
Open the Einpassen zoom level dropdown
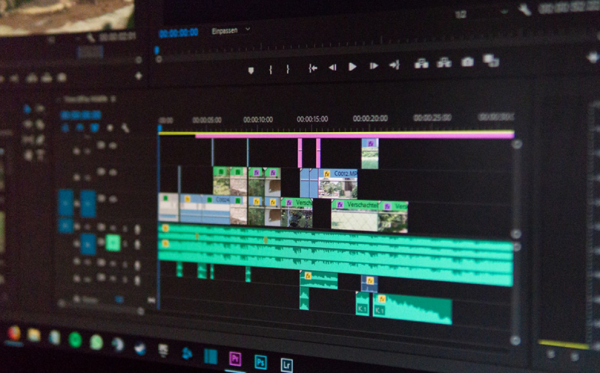231,31
